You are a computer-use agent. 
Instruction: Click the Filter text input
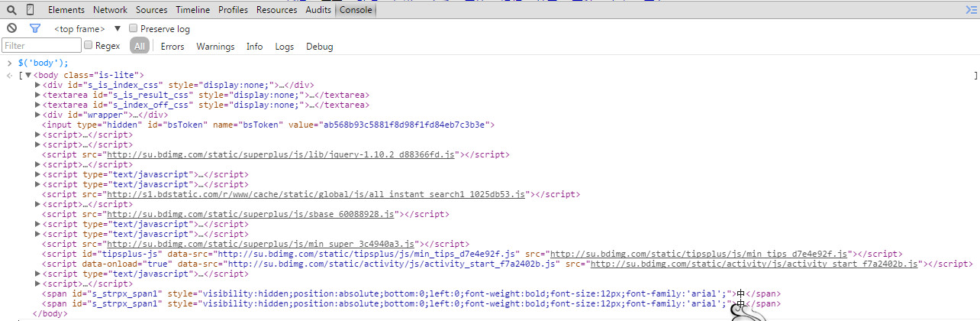[41, 46]
